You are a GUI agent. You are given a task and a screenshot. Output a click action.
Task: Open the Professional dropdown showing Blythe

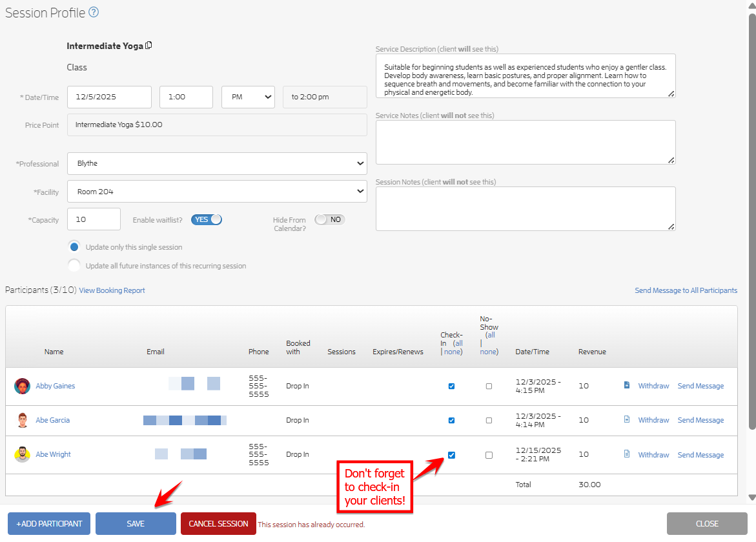click(x=217, y=163)
